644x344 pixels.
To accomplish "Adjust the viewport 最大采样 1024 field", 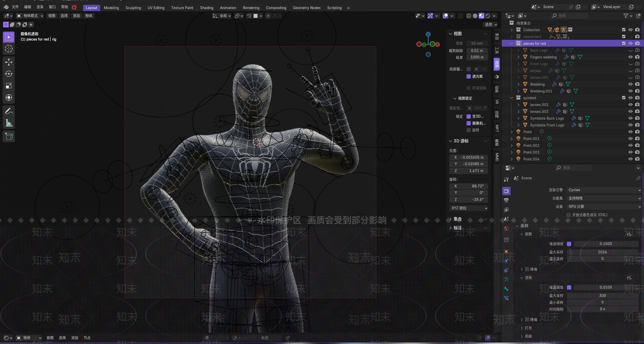I will [x=603, y=252].
